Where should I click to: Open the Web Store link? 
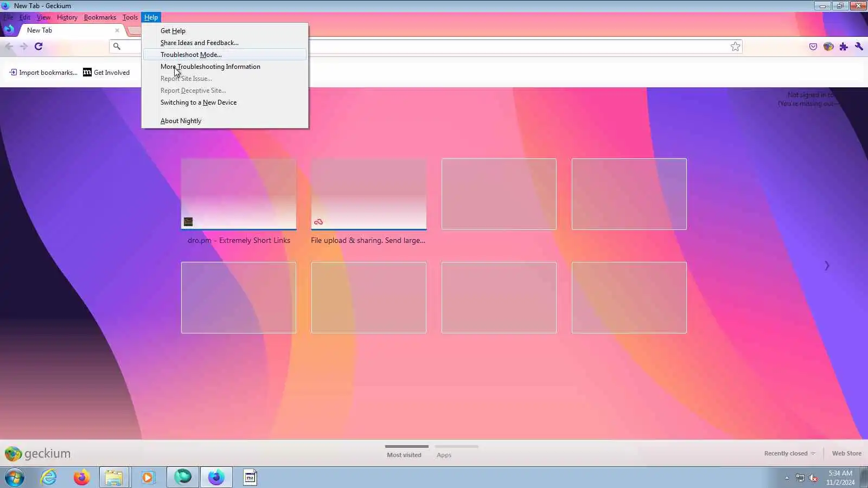[x=847, y=454]
